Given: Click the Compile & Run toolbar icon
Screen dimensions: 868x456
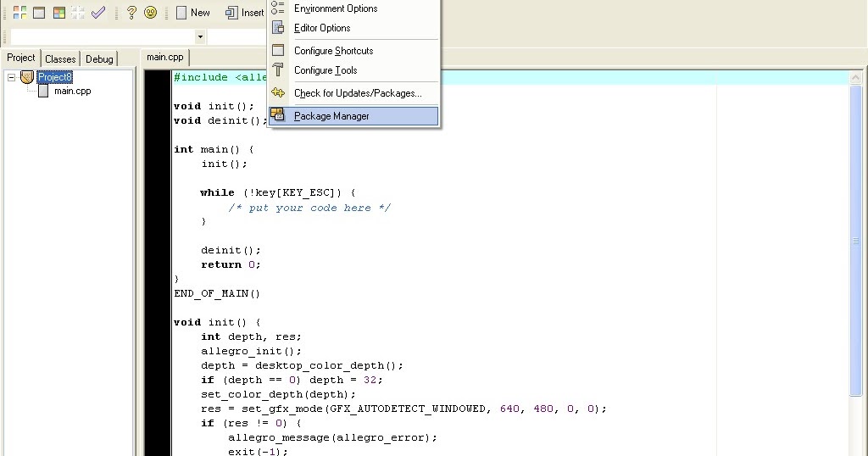Looking at the screenshot, I should [x=58, y=13].
